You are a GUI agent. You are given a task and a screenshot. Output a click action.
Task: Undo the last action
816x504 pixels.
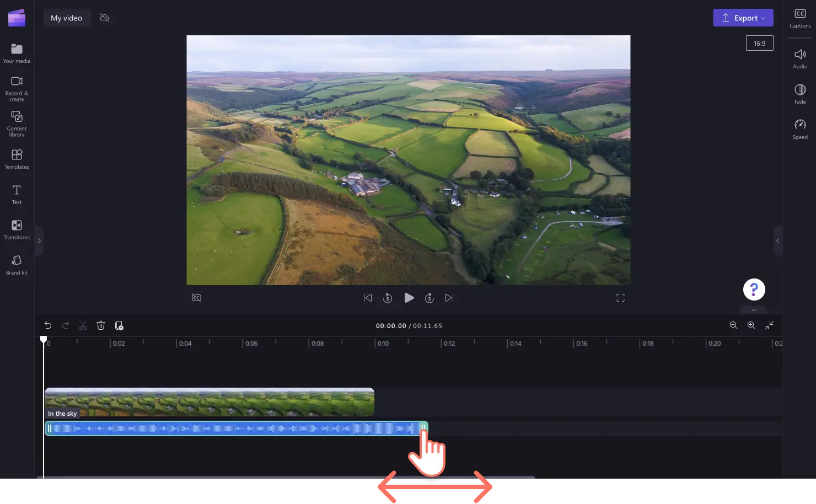point(48,325)
